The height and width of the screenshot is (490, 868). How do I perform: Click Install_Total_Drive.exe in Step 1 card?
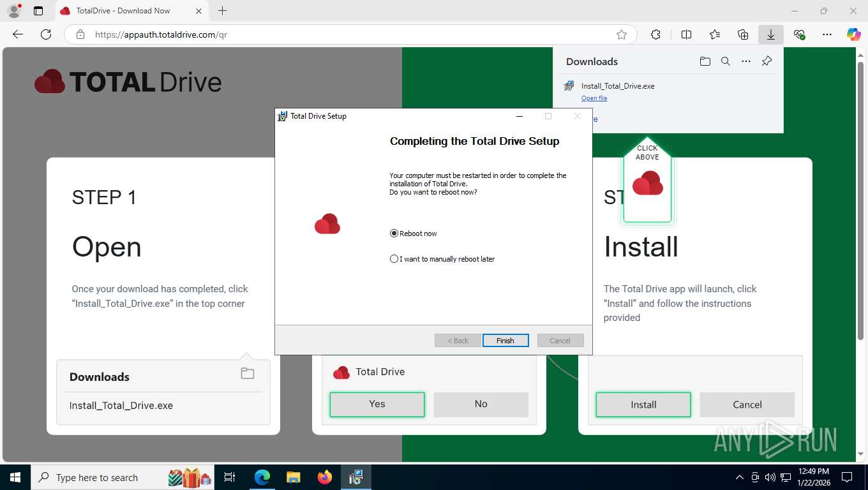click(x=121, y=406)
